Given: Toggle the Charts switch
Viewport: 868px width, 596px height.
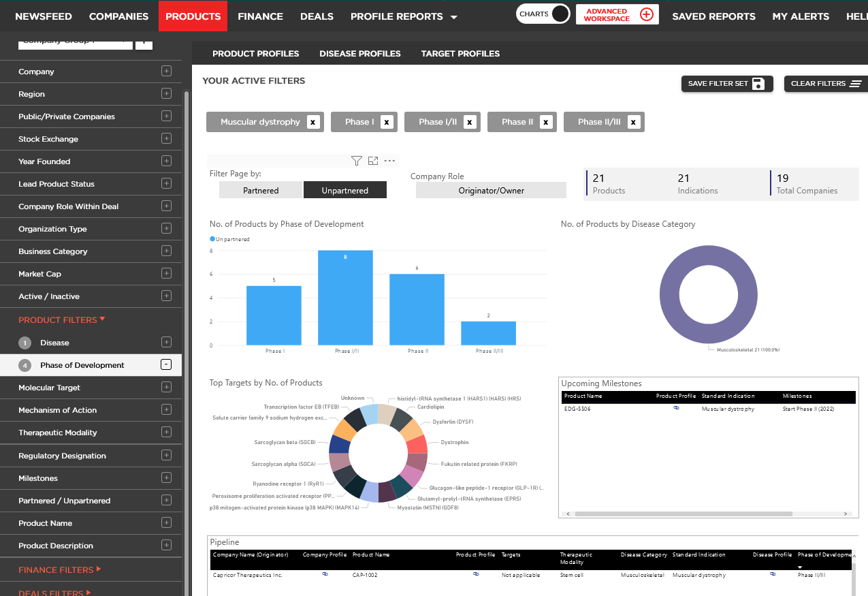Looking at the screenshot, I should pos(559,14).
